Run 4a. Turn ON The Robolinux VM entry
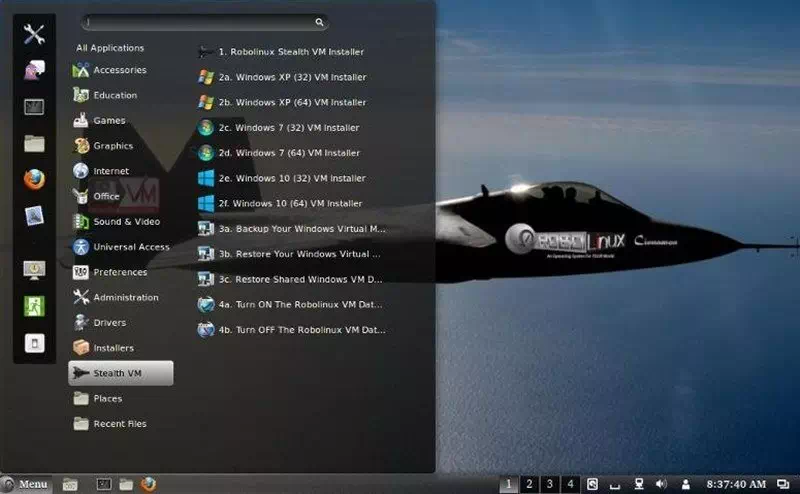800x494 pixels. click(290, 304)
